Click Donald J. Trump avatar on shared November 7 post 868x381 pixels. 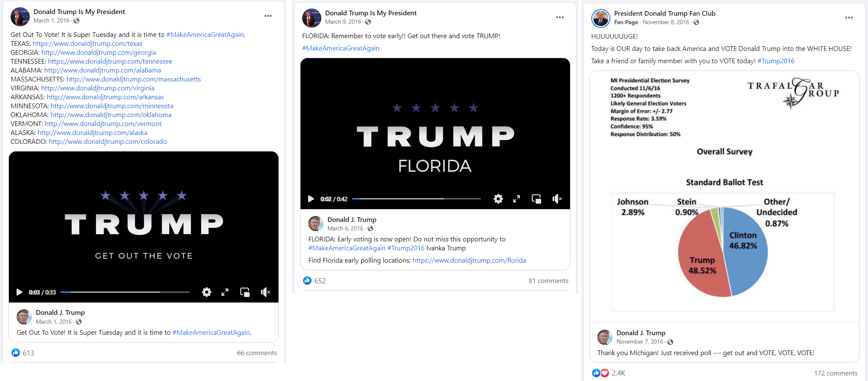pos(605,337)
